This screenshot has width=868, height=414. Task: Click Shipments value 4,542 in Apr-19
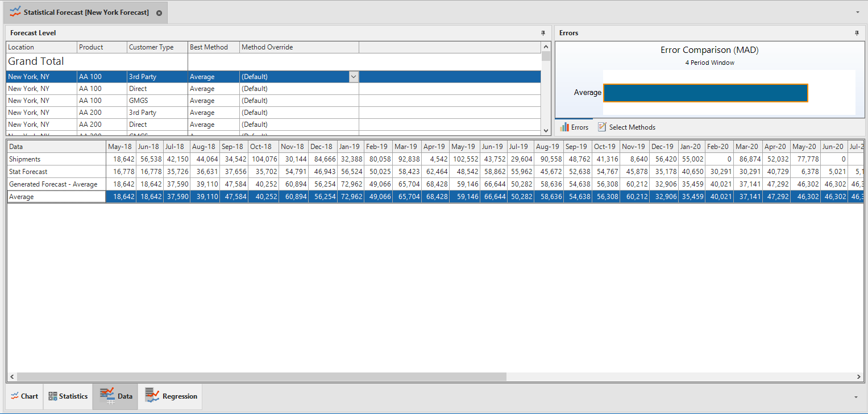[x=435, y=159]
